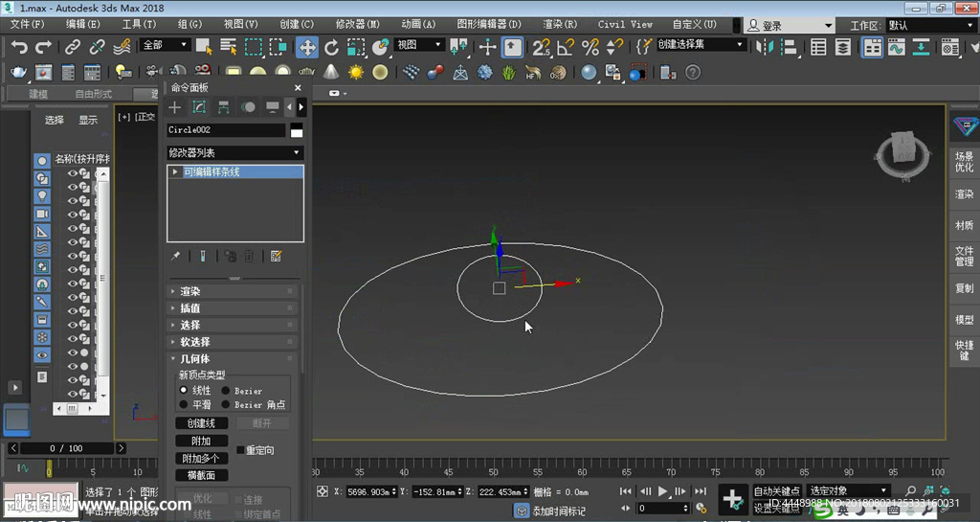
Task: Open the Render Setup teapot icon
Action: coord(19,73)
